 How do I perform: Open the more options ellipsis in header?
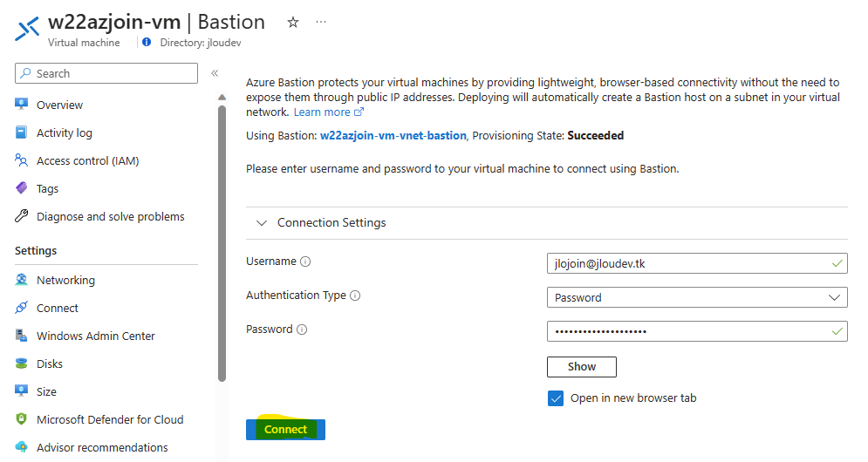[x=321, y=22]
